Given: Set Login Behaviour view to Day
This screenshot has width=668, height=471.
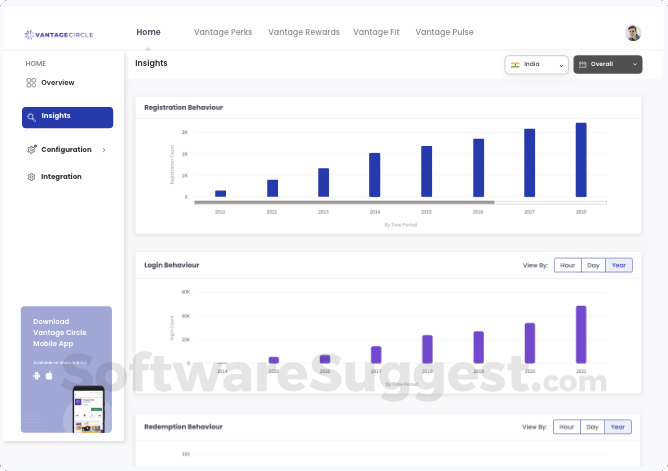Looking at the screenshot, I should (x=593, y=265).
